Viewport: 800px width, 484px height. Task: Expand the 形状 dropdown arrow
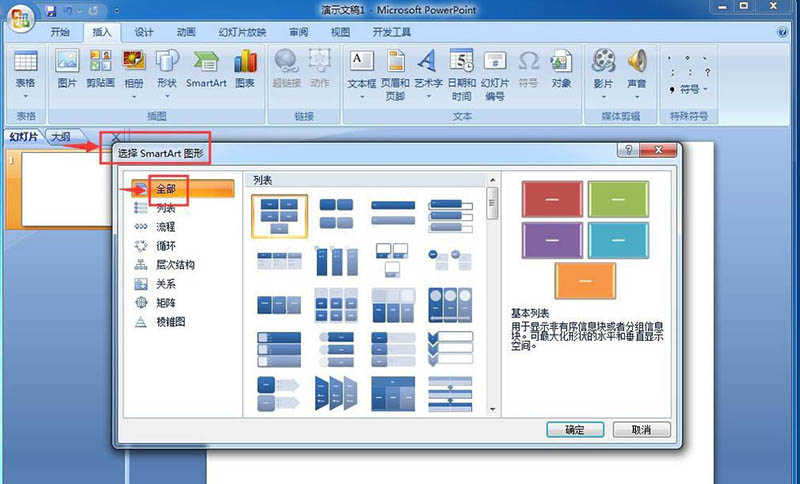167,96
